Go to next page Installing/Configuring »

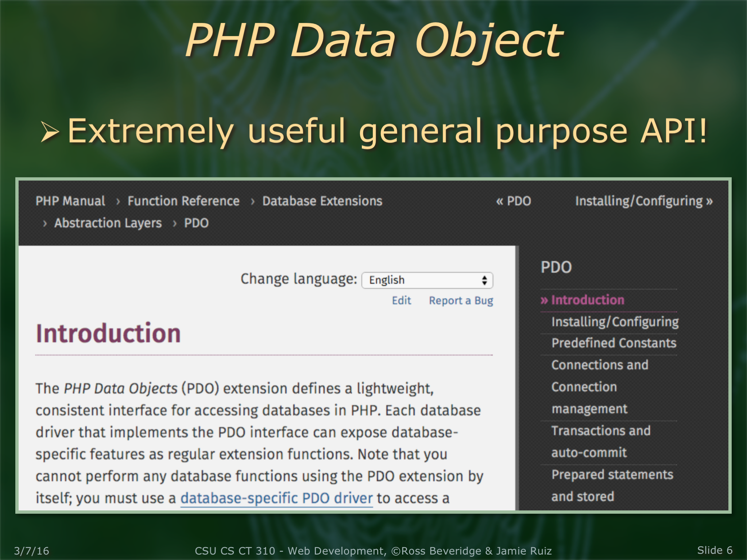tap(644, 201)
